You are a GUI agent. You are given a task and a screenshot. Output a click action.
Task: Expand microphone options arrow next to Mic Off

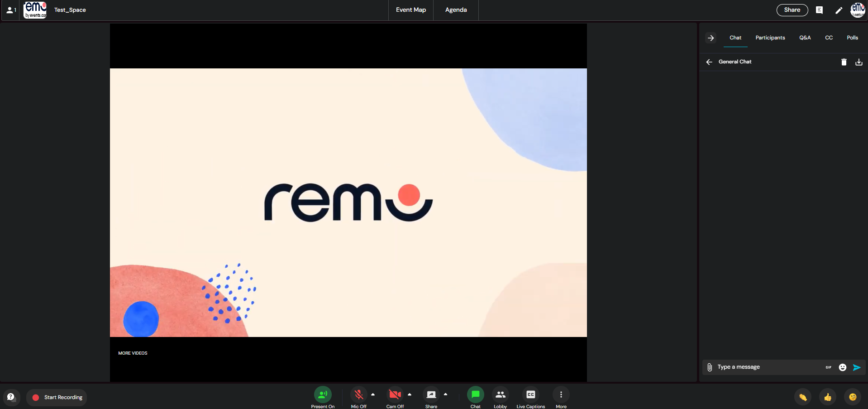coord(373,395)
